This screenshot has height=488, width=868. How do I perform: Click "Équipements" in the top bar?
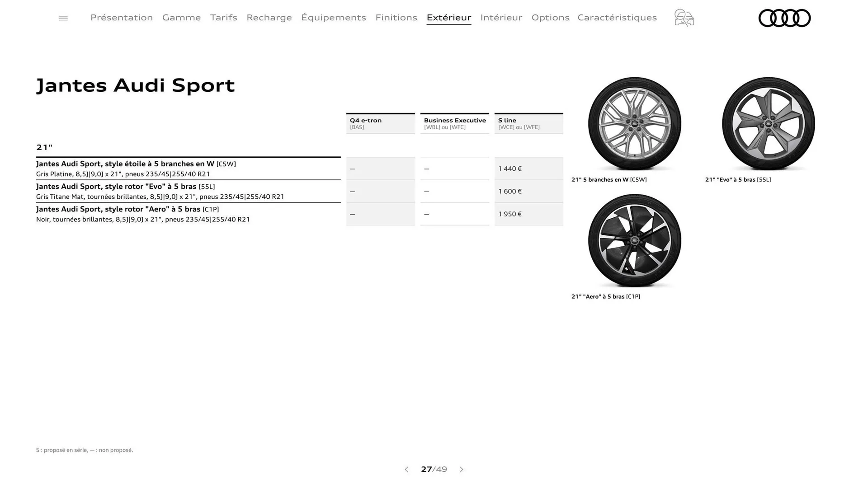click(x=333, y=18)
